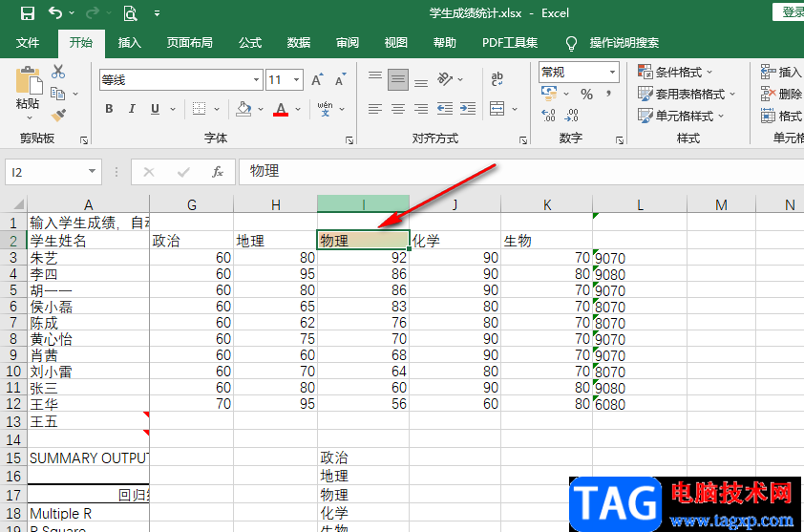
Task: Show phonetic guide wén icon
Action: coord(325,109)
